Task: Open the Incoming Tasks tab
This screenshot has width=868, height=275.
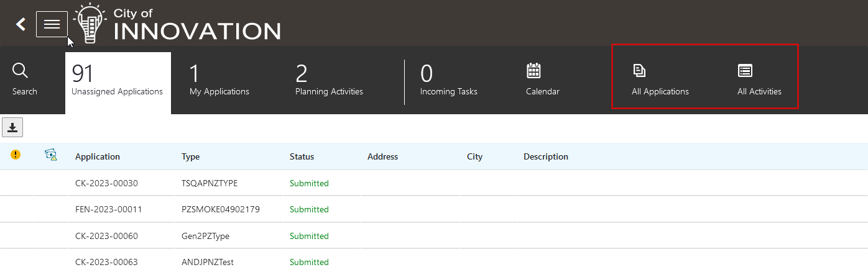Action: [x=448, y=81]
